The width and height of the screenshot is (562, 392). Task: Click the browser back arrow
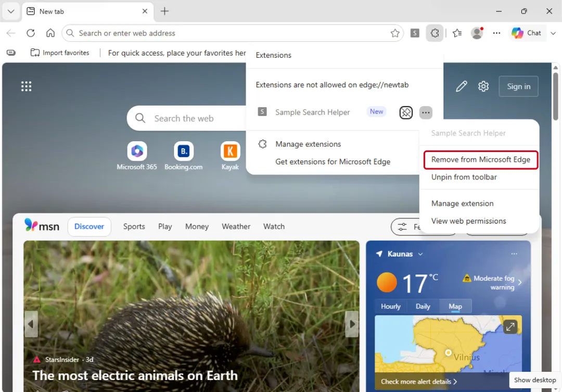pos(11,33)
